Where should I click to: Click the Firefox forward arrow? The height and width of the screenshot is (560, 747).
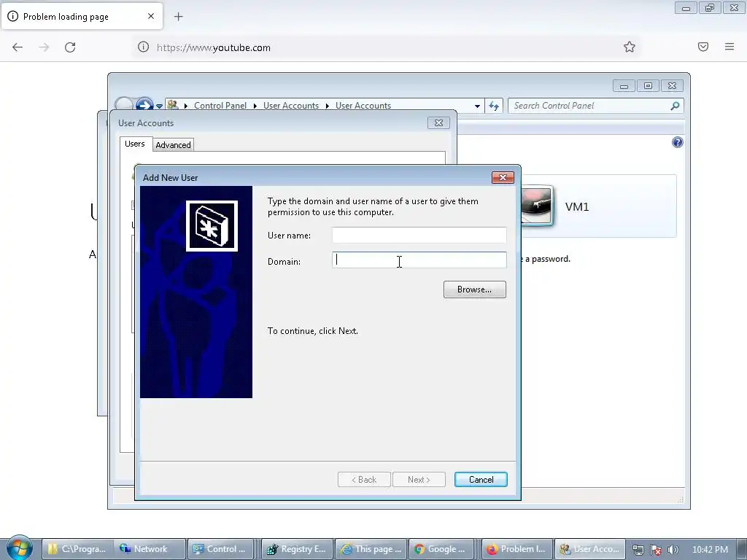(44, 47)
